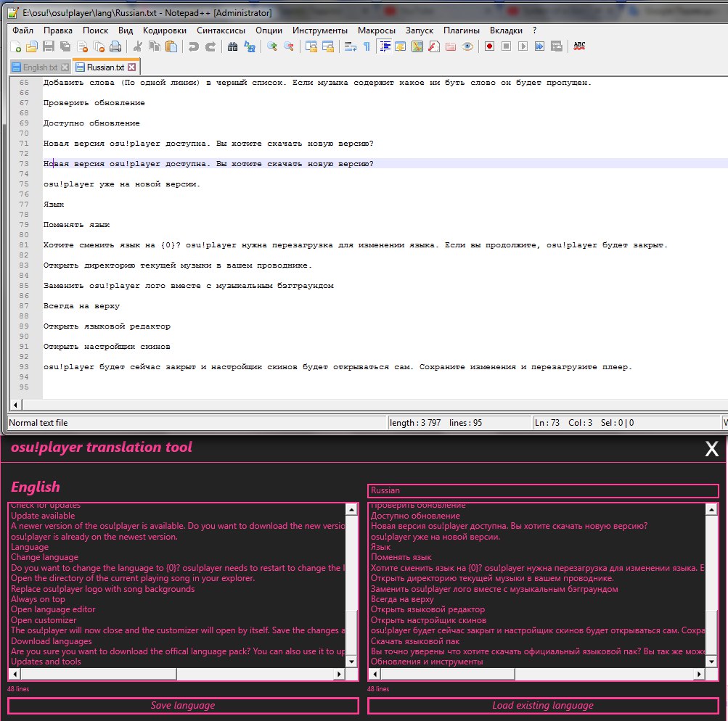The width and height of the screenshot is (728, 721).
Task: Click the English list scroll-up arrow
Action: click(x=351, y=509)
